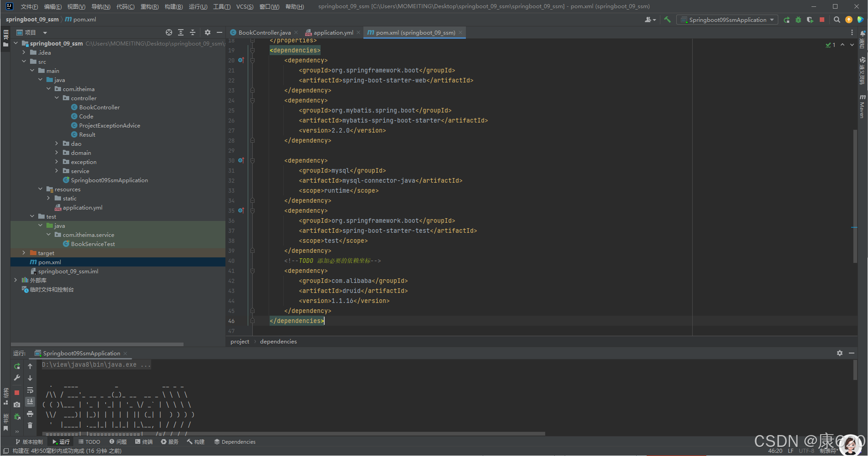The height and width of the screenshot is (456, 868).
Task: Click dependency gutter icon on line 30
Action: click(x=241, y=160)
